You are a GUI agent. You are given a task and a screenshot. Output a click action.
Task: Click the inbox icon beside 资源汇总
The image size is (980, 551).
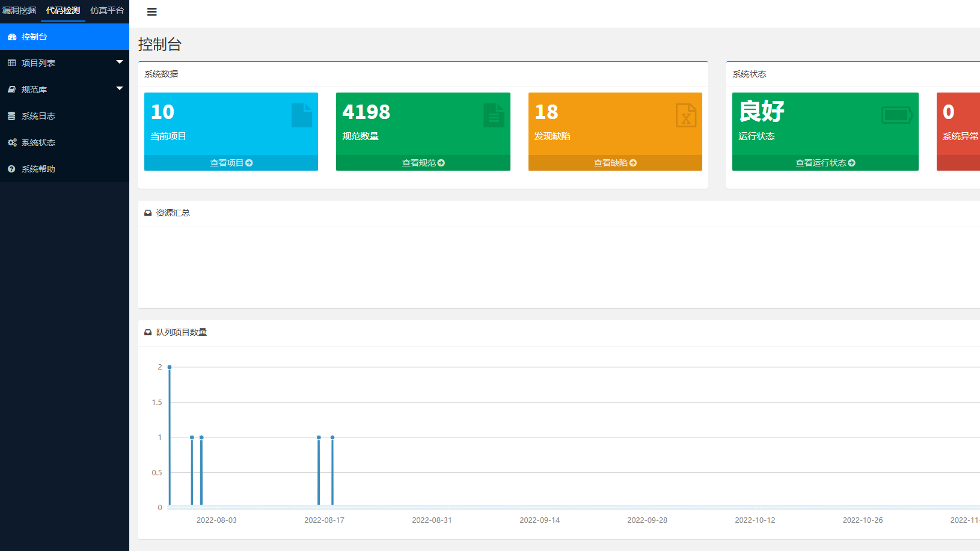[148, 213]
